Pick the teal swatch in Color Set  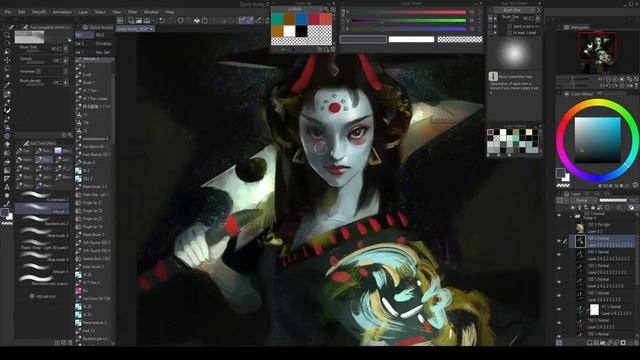[x=278, y=19]
